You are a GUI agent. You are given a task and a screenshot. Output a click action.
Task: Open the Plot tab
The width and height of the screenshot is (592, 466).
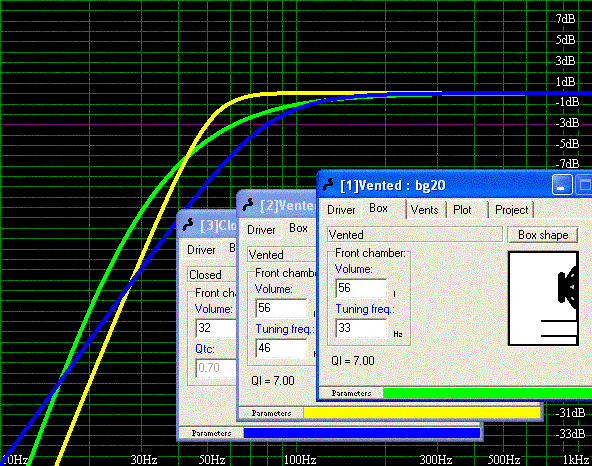tap(462, 210)
